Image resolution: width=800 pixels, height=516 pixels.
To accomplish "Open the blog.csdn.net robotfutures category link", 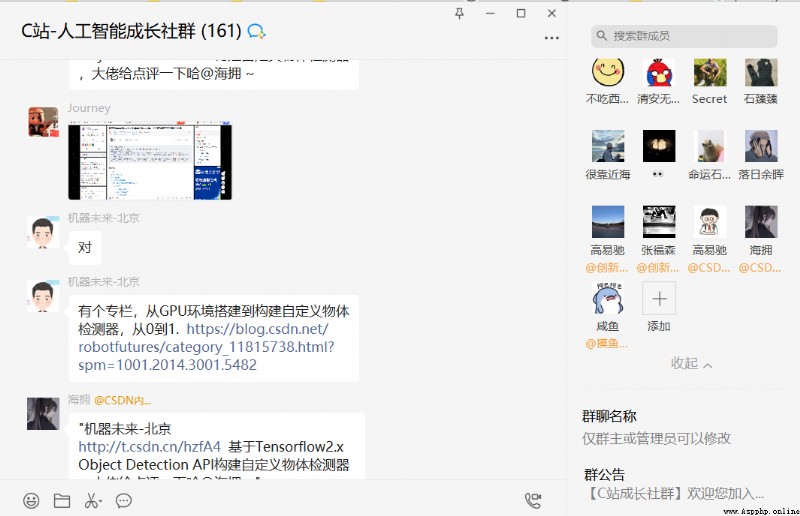I will (206, 347).
